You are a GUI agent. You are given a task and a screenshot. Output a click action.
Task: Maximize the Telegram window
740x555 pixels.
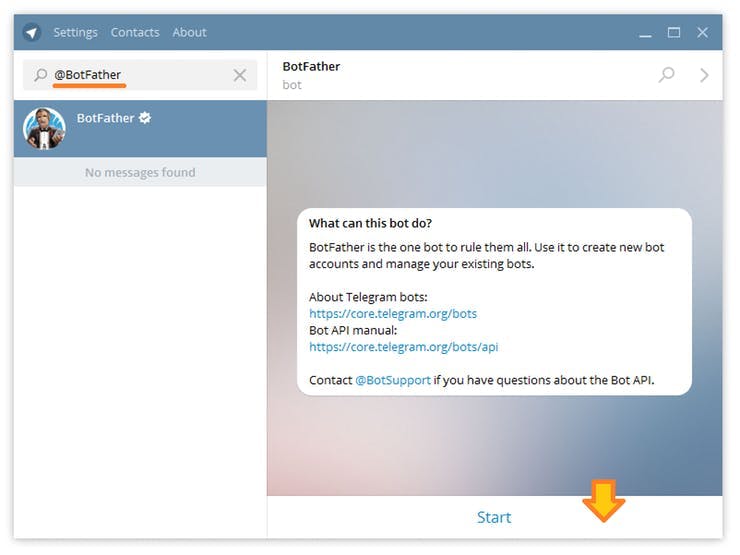click(x=674, y=33)
